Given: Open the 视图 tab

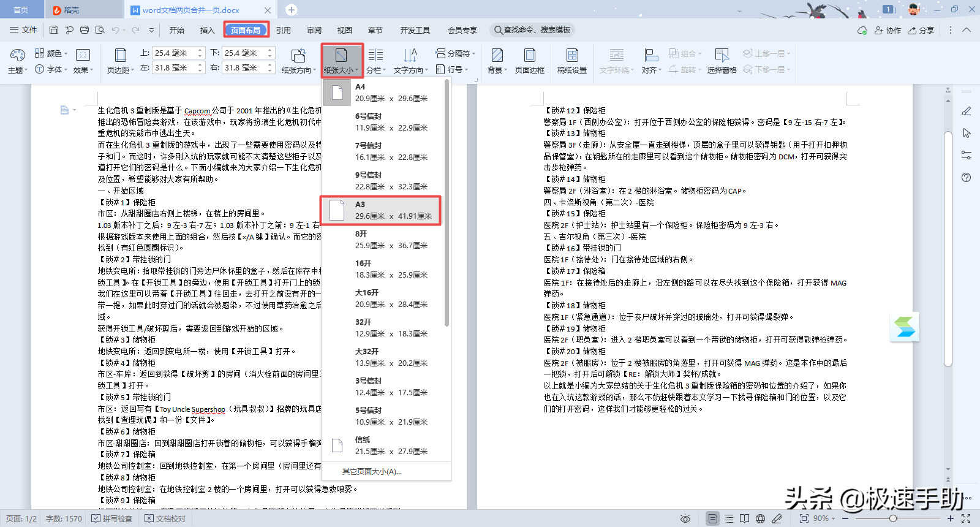Looking at the screenshot, I should point(345,30).
